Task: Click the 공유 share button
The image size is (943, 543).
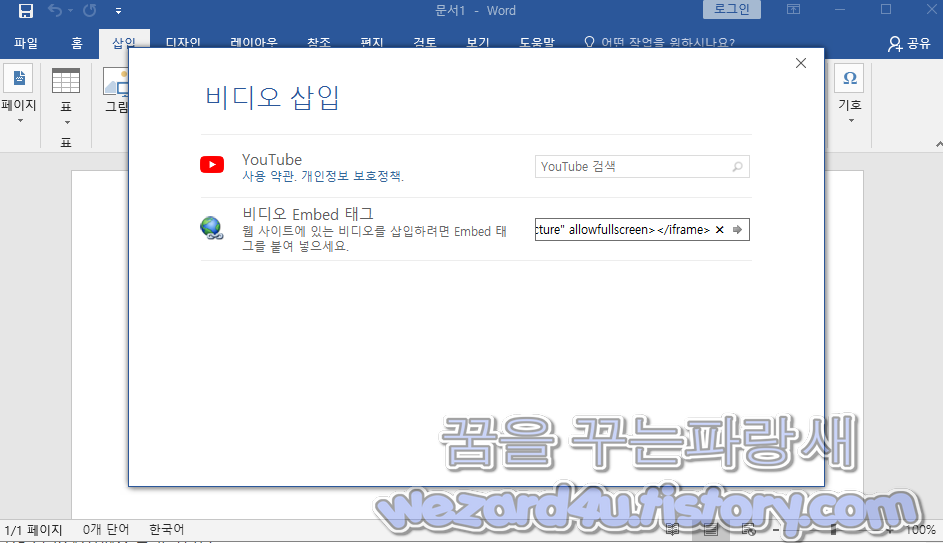Action: (909, 43)
